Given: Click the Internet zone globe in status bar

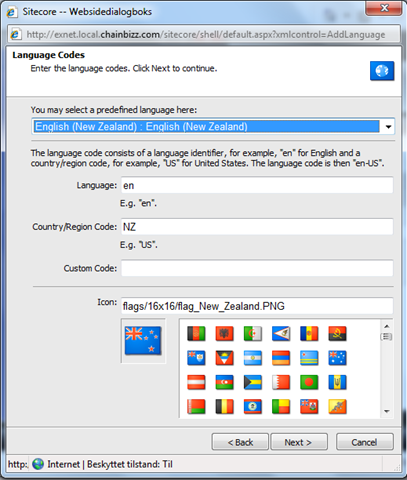Looking at the screenshot, I should click(x=38, y=464).
